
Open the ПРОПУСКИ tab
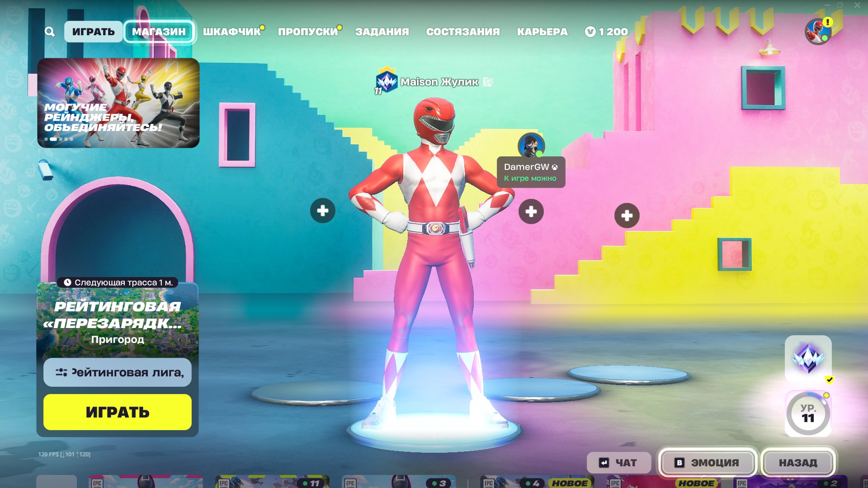(x=308, y=32)
